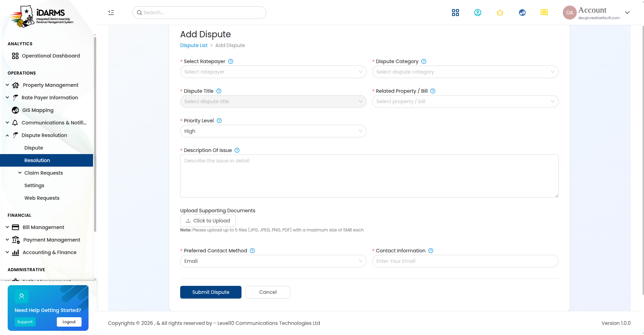Open Web Requests menu item

[x=42, y=198]
